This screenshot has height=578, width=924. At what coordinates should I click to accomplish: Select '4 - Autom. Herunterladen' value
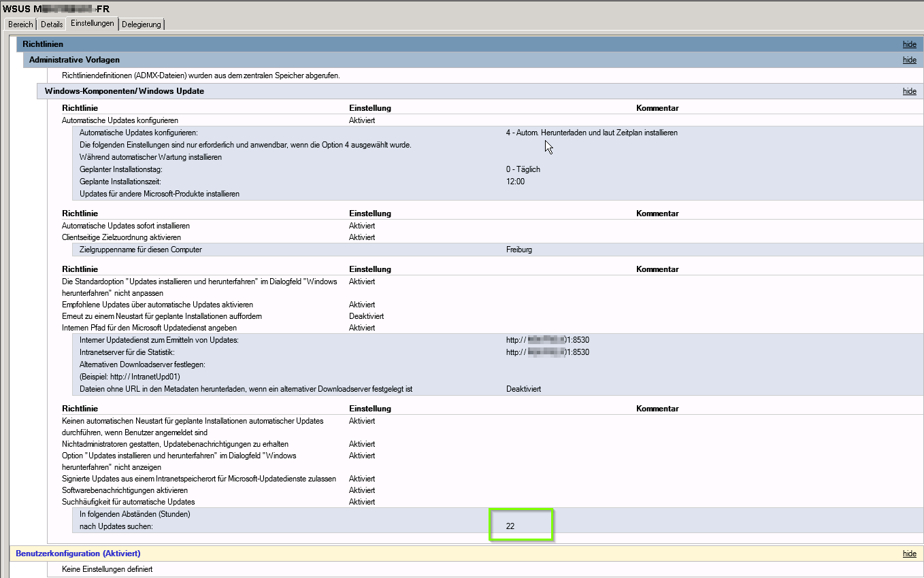(x=591, y=133)
